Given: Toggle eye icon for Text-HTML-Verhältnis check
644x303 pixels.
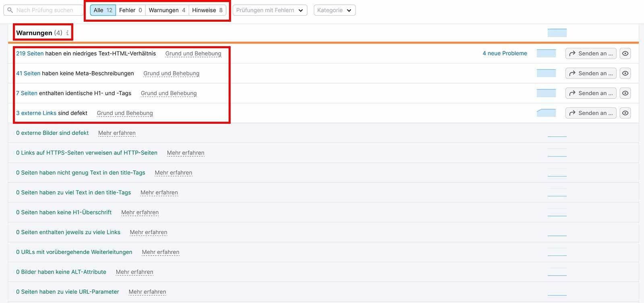Looking at the screenshot, I should pos(625,53).
